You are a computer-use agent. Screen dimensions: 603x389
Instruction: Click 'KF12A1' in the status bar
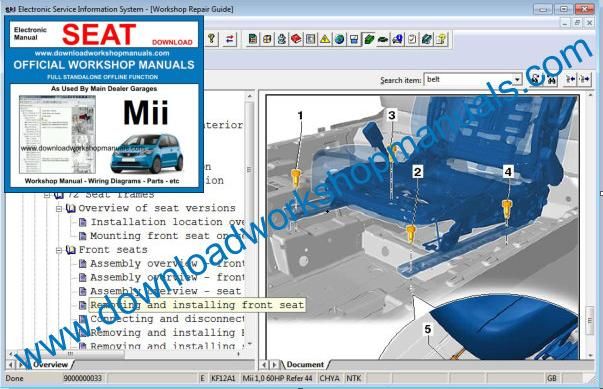[223, 378]
